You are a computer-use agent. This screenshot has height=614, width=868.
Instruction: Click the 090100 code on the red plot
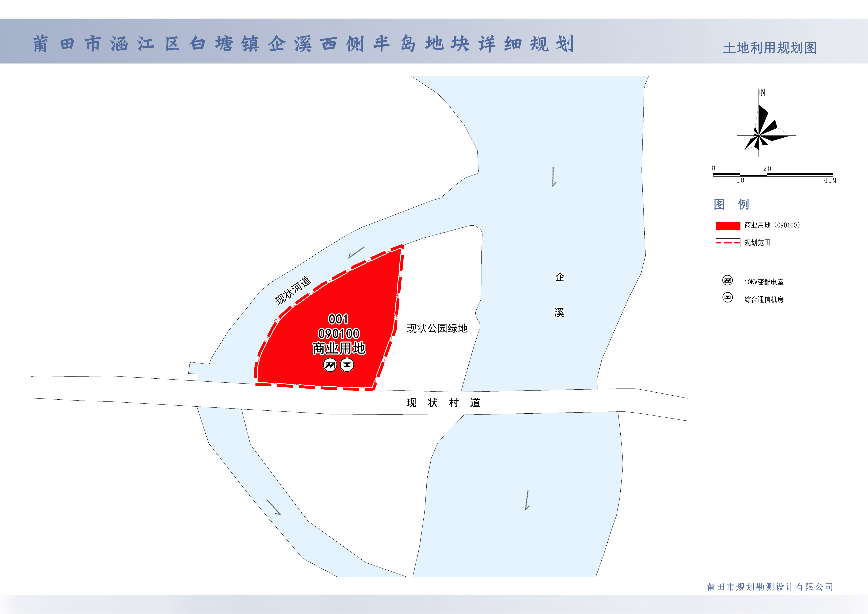(339, 333)
